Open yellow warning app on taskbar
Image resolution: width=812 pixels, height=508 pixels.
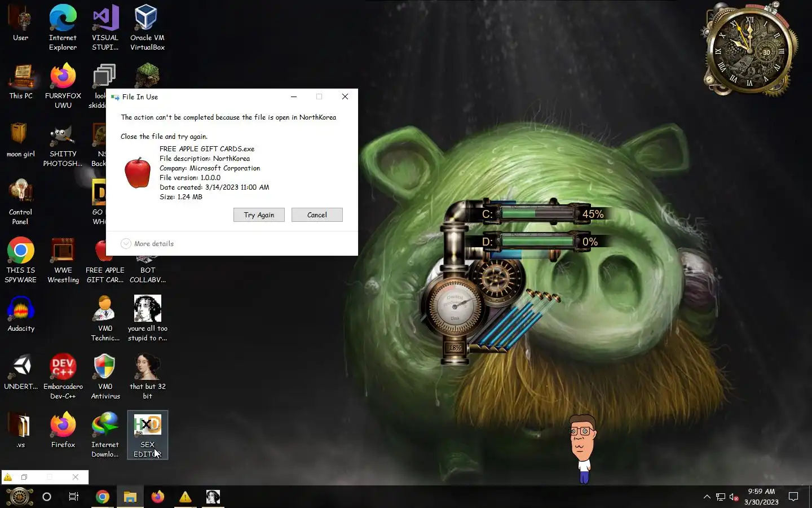coord(186,497)
